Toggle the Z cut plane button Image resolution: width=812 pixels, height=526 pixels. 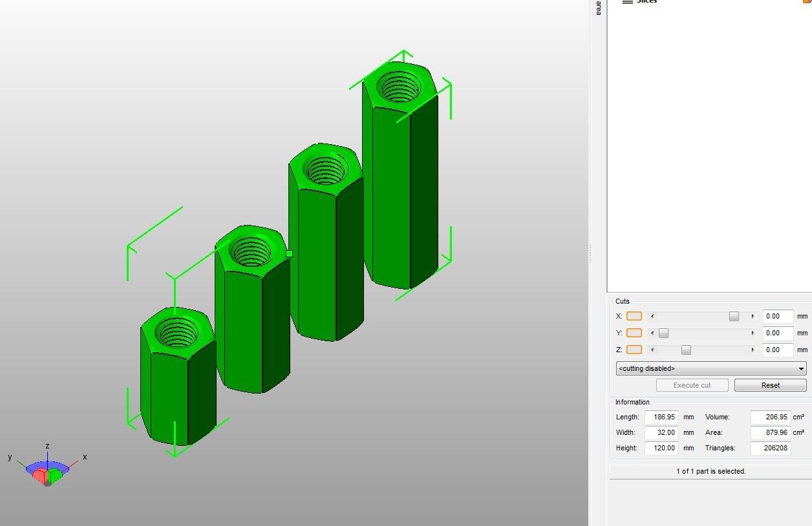(x=634, y=350)
